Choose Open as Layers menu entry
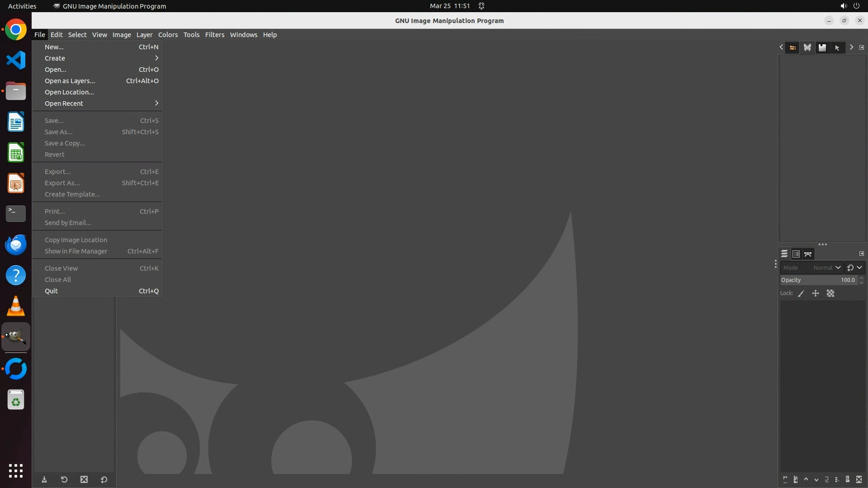Image resolution: width=868 pixels, height=488 pixels. (70, 81)
